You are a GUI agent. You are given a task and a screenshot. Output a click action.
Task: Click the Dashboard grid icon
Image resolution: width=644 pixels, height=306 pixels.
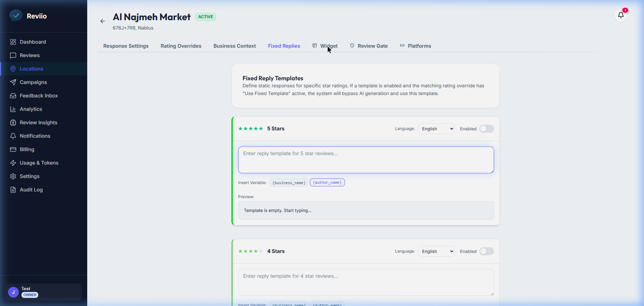pyautogui.click(x=13, y=42)
